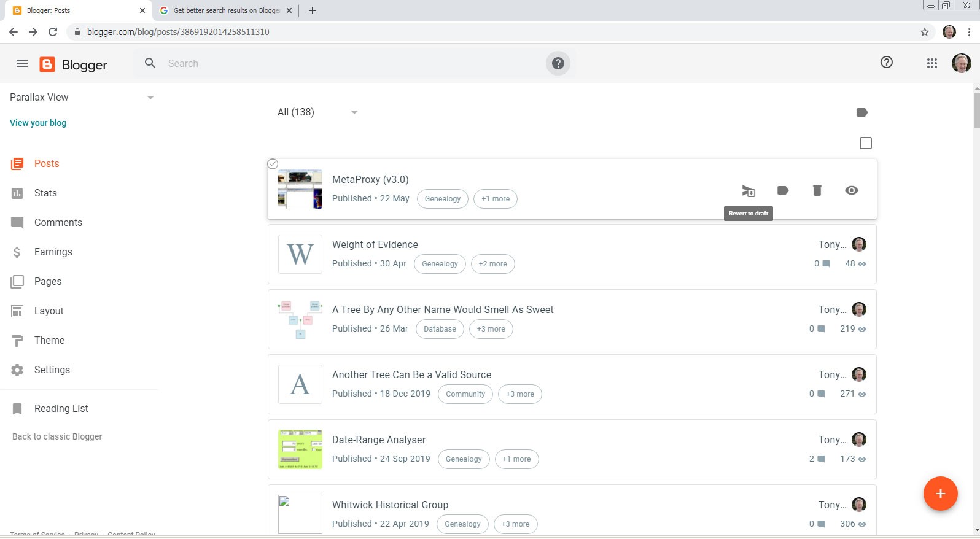Preview MetaProxy post using the eye icon
The height and width of the screenshot is (539, 980).
[851, 190]
